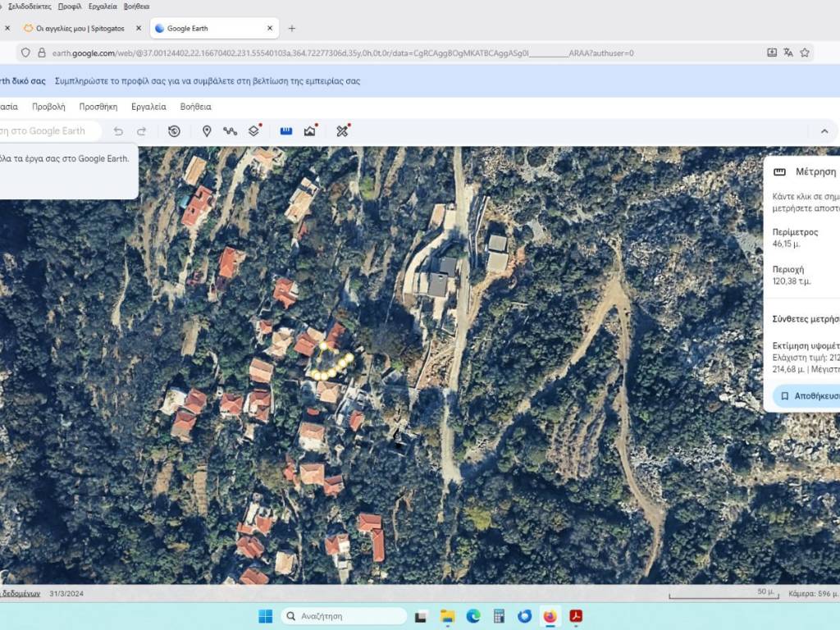
Task: Bookmark the page with the star icon
Action: click(805, 52)
